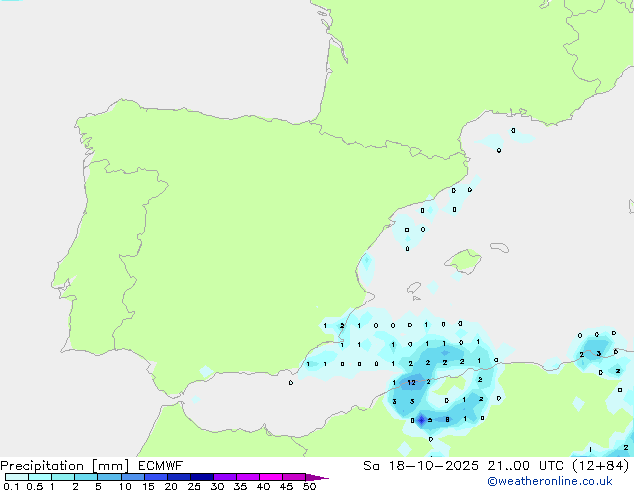Select the '(12+84)' forecast offset text

[601, 466]
